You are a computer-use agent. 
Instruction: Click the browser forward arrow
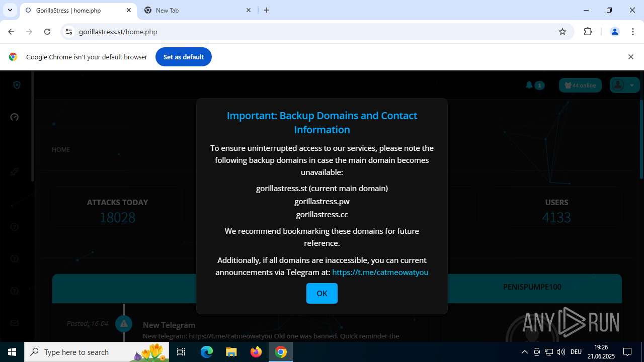(29, 32)
